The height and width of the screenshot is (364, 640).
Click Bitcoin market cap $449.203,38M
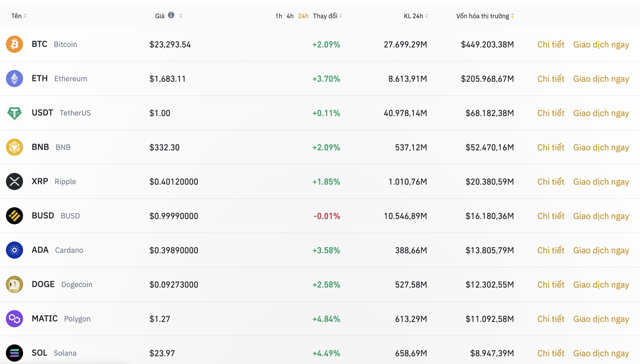[487, 44]
